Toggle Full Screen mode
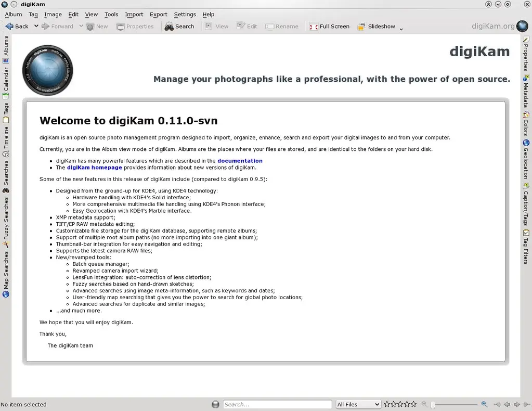The width and height of the screenshot is (532, 411). click(x=329, y=27)
